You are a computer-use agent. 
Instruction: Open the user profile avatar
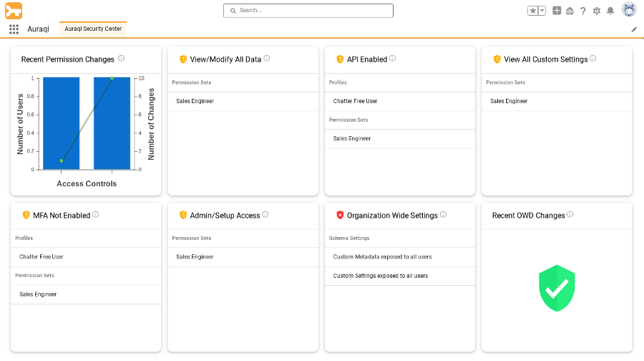pyautogui.click(x=628, y=10)
